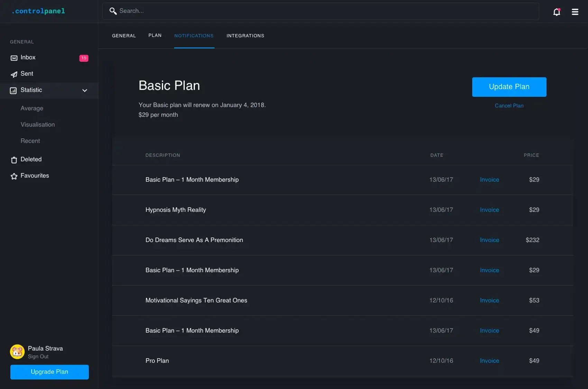This screenshot has height=389, width=588.
Task: Click the Inbox envelope icon
Action: click(x=14, y=58)
